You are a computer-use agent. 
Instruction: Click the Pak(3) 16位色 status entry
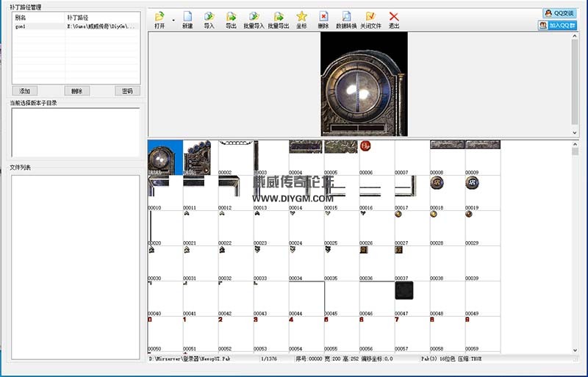click(x=437, y=359)
